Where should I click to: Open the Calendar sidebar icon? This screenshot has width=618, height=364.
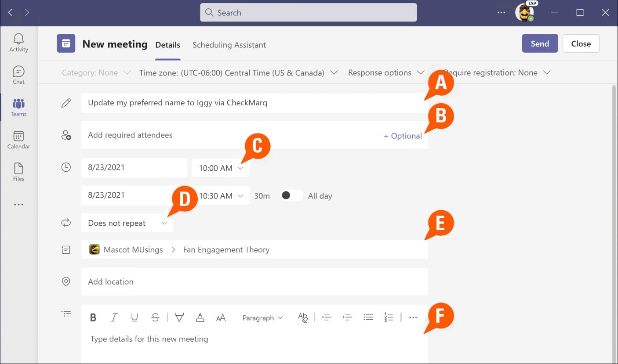(x=18, y=140)
